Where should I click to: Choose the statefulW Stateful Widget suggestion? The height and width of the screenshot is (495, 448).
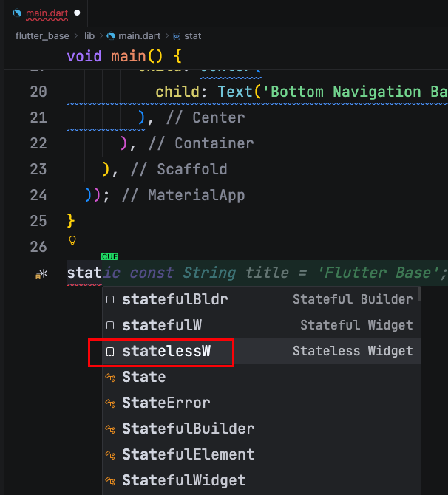(162, 326)
